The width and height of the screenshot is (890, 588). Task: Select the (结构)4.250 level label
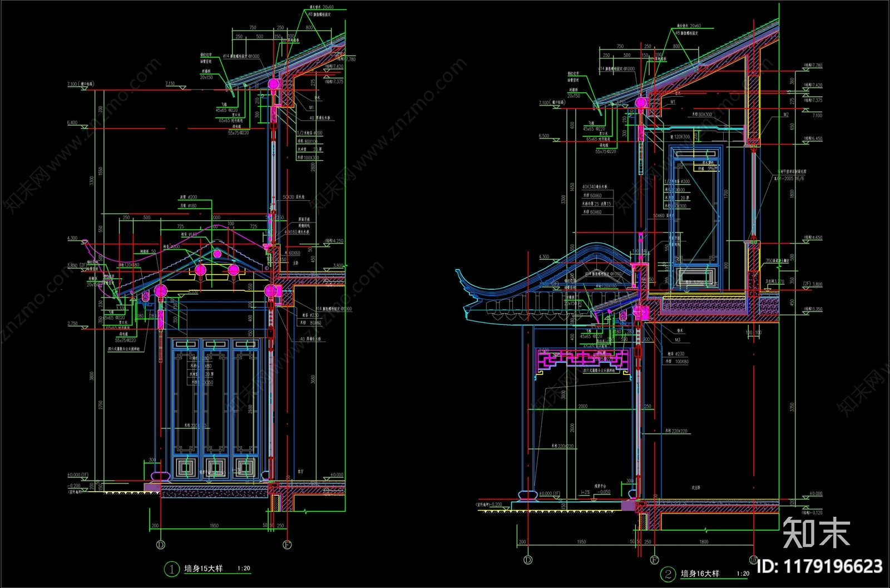[334, 241]
